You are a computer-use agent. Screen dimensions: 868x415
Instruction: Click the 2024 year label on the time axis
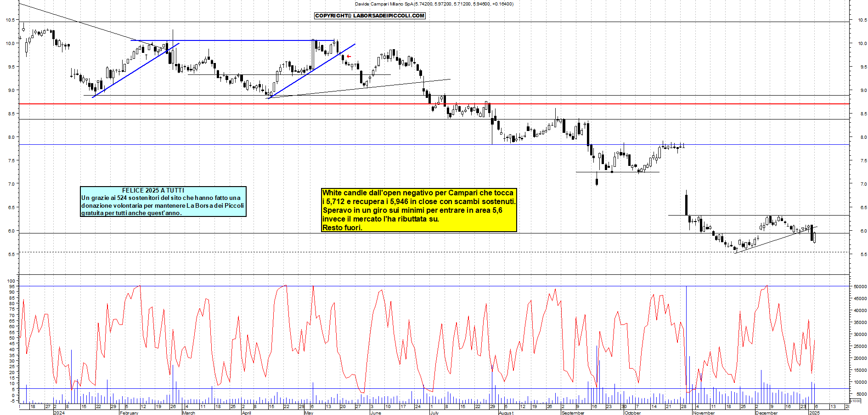59,413
